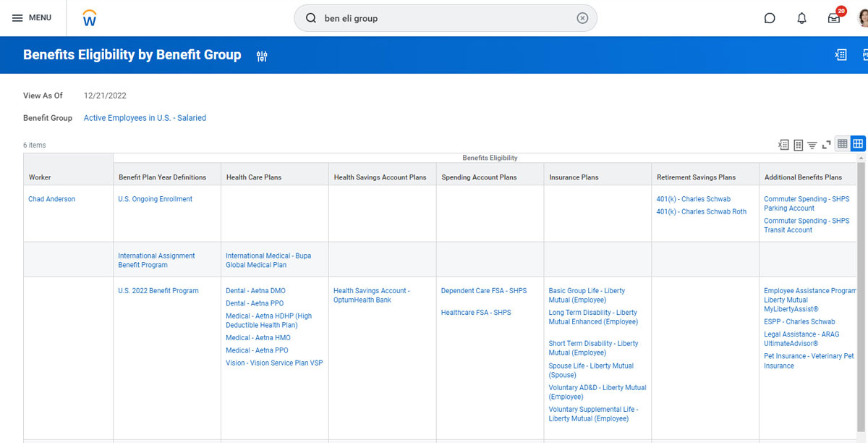Expand the table to fullscreen
The width and height of the screenshot is (868, 443).
pyautogui.click(x=826, y=145)
